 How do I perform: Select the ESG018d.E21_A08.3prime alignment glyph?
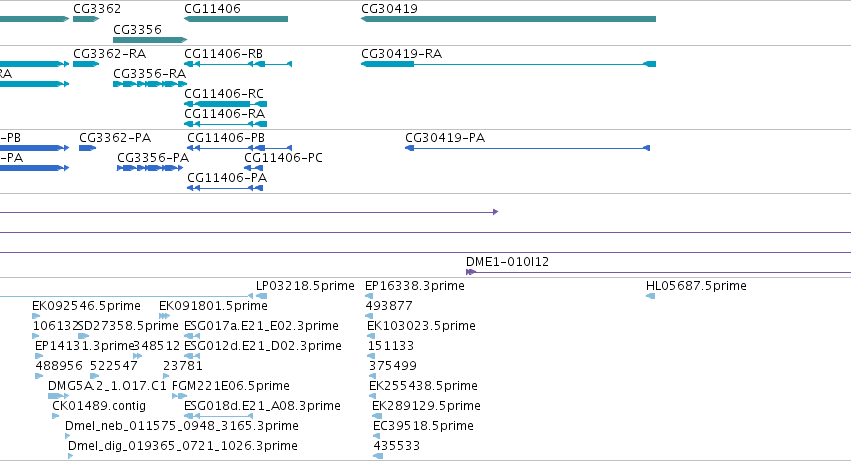pyautogui.click(x=219, y=416)
